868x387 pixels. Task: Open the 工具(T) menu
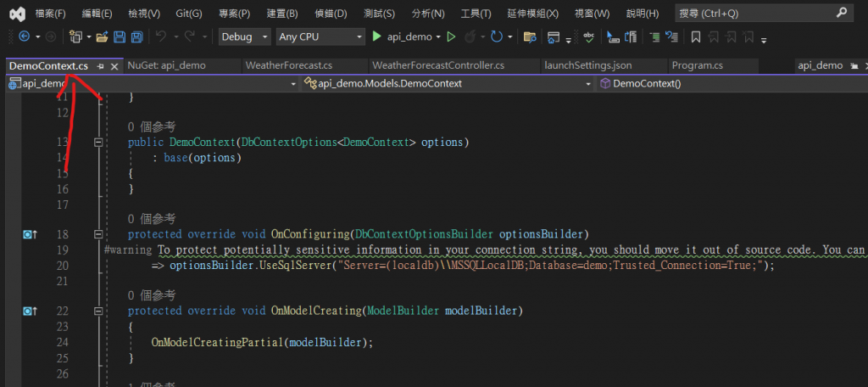coord(476,14)
